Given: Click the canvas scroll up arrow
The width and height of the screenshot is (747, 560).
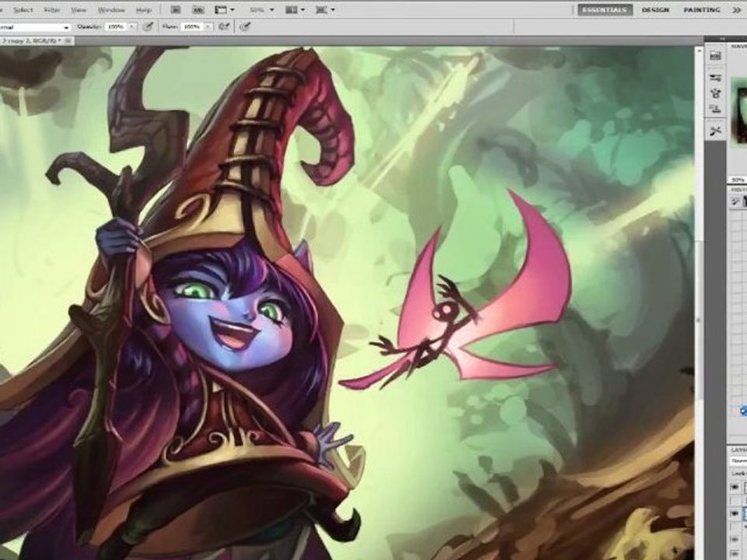Looking at the screenshot, I should tap(699, 50).
